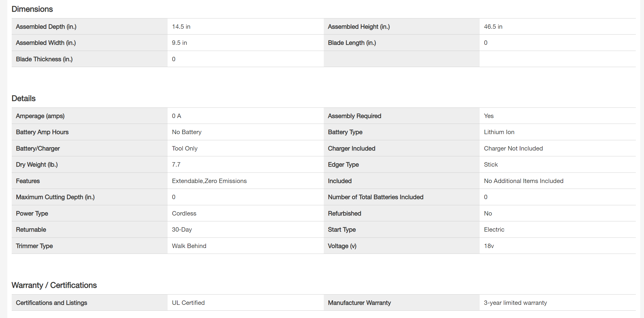
Task: Click the Warranty / Certifications heading
Action: pos(54,285)
